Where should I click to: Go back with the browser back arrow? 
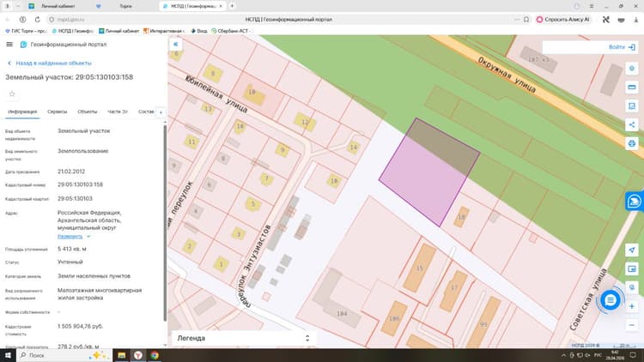[8, 19]
